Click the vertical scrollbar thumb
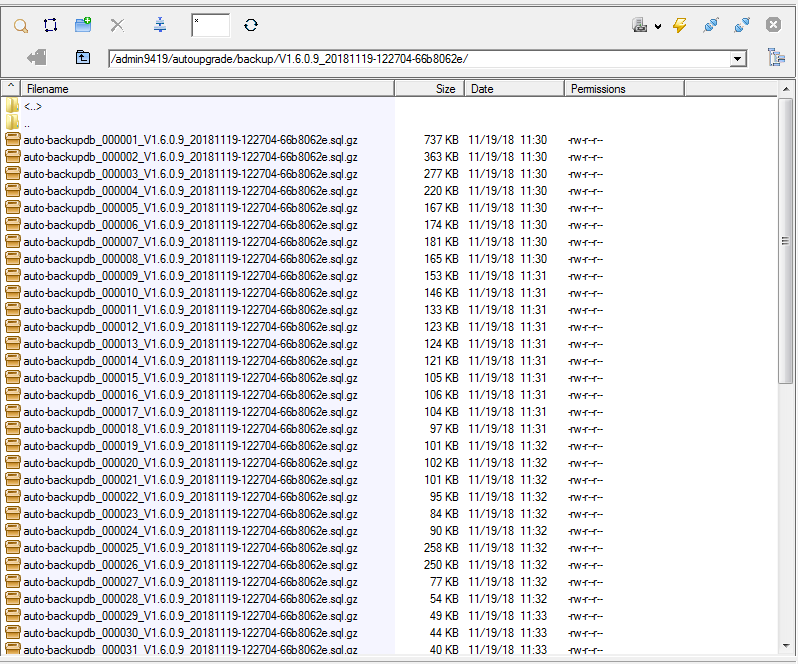798x664 pixels. pyautogui.click(x=786, y=241)
